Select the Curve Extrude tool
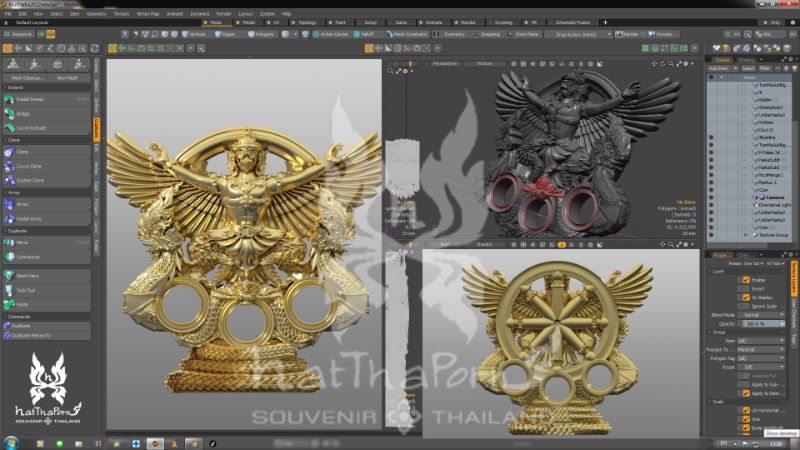Image resolution: width=800 pixels, height=450 pixels. (47, 128)
